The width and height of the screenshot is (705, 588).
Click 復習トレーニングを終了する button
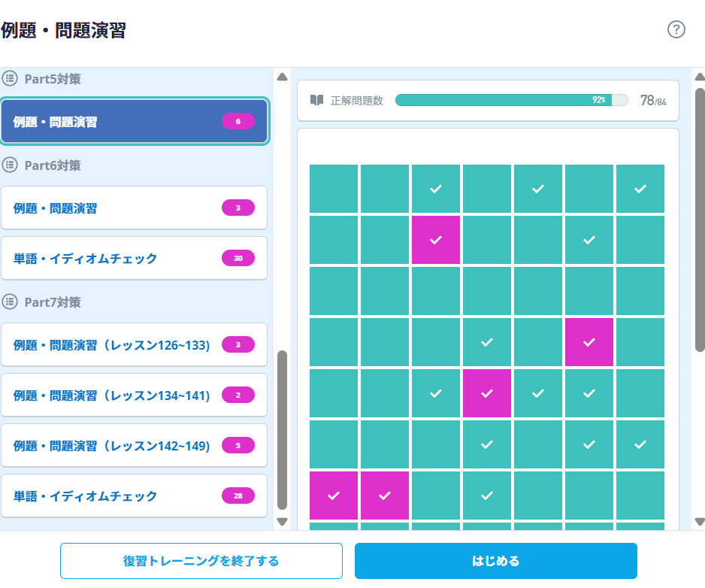point(201,561)
